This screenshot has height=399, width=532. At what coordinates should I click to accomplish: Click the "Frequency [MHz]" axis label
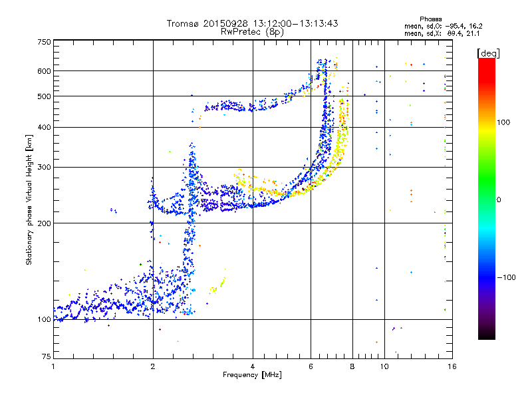click(x=252, y=375)
